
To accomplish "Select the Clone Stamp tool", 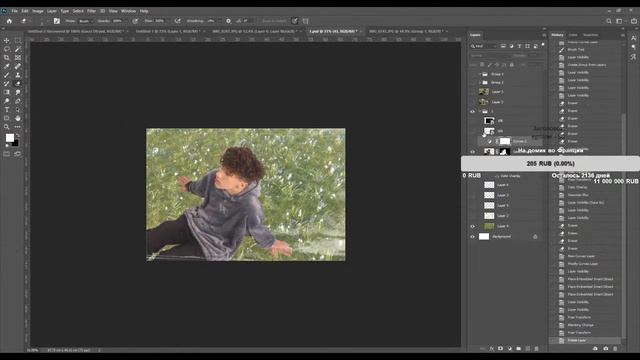I will tap(18, 75).
